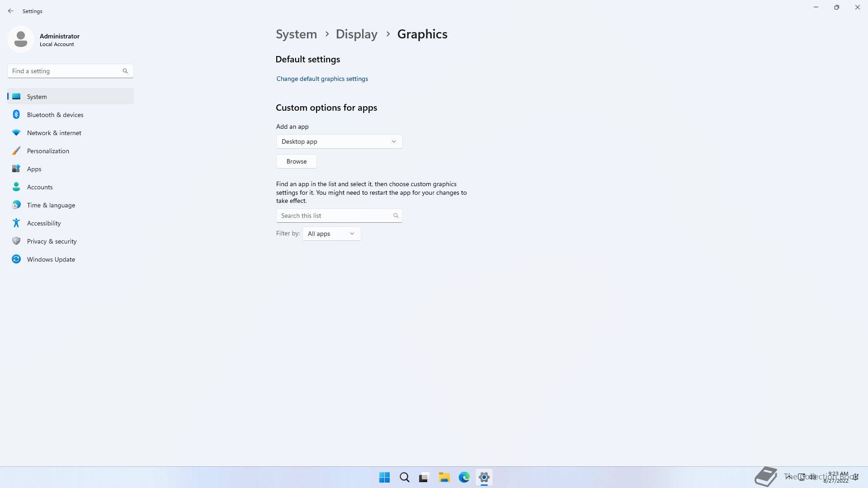Click the Search this list field
The image size is (868, 488).
tap(335, 216)
